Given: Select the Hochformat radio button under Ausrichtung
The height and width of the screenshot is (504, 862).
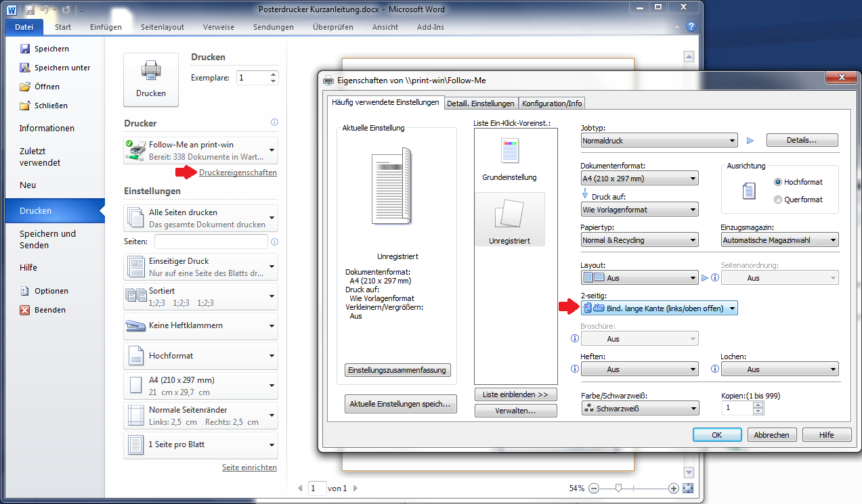Looking at the screenshot, I should (778, 182).
